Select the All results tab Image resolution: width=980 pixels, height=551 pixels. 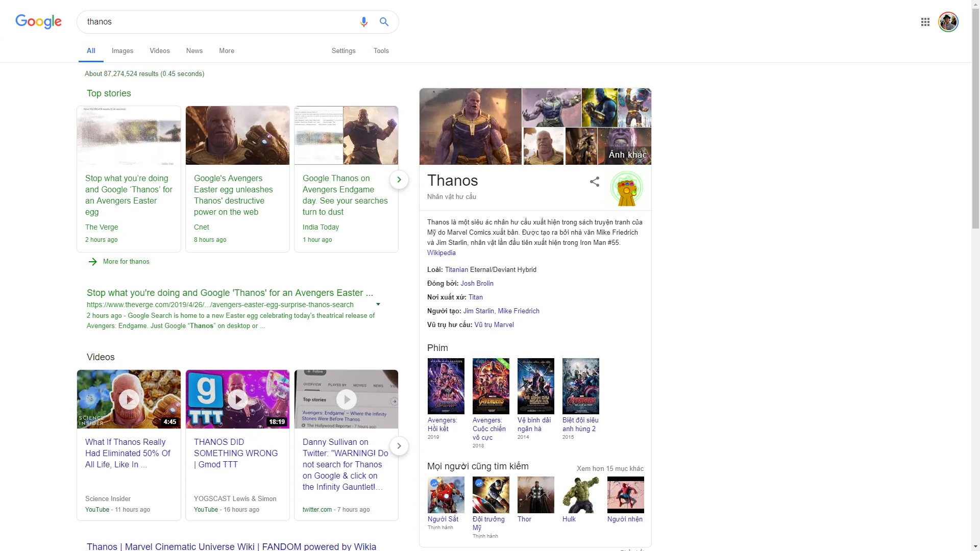coord(91,51)
